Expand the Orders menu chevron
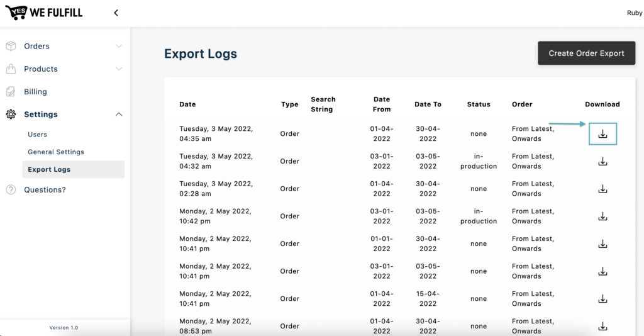The height and width of the screenshot is (336, 644). click(119, 46)
